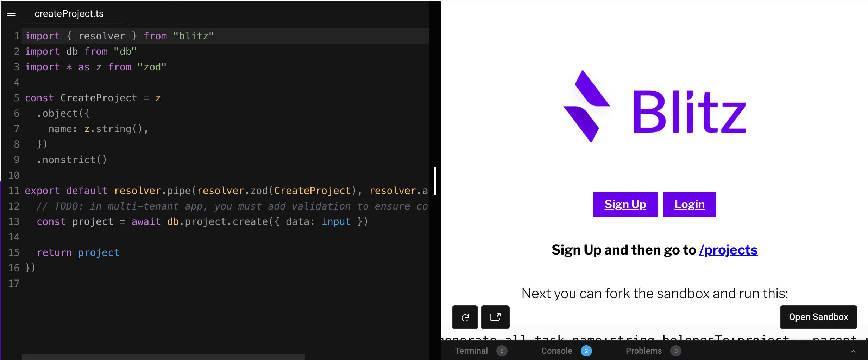Click the Terminal zero-count badge
Viewport: 868px width, 360px height.
(x=502, y=351)
